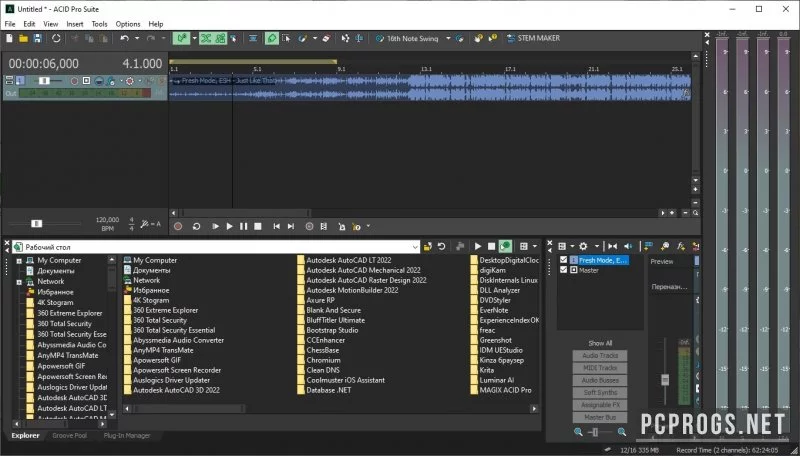Toggle Soft Synths visibility button

[x=600, y=393]
